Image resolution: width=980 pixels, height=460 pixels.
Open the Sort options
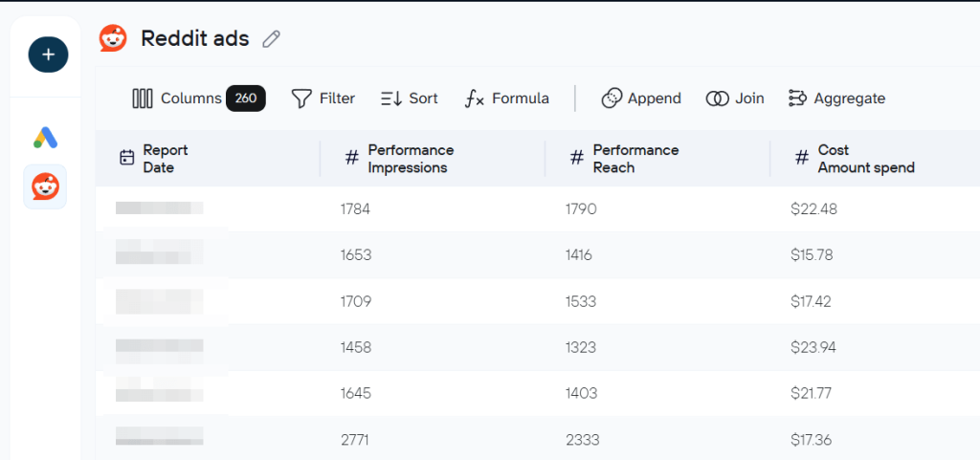click(410, 99)
